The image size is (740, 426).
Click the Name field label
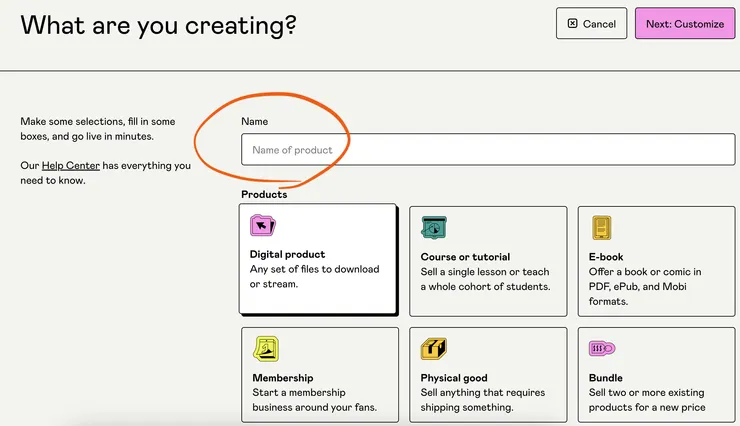(254, 121)
